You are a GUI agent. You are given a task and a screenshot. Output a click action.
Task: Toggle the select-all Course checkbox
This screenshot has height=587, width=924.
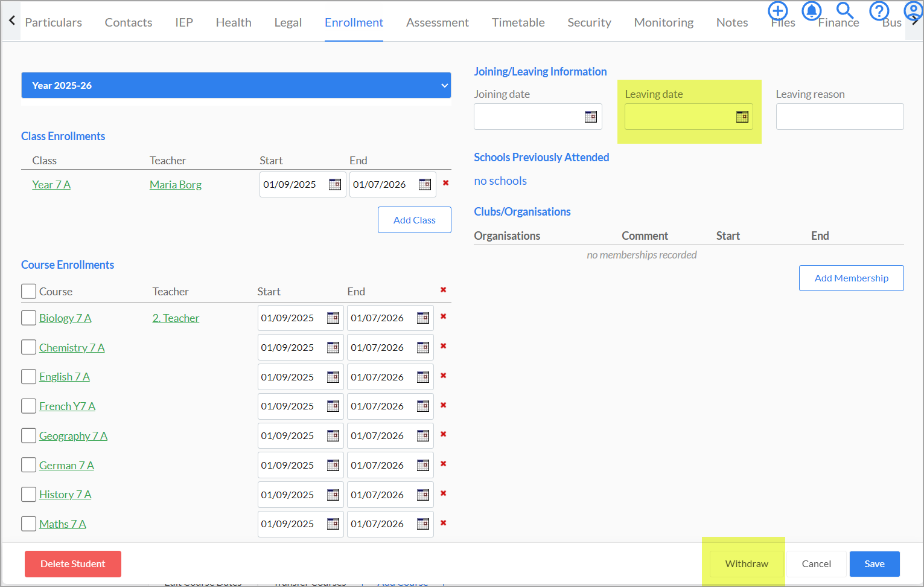pos(28,291)
